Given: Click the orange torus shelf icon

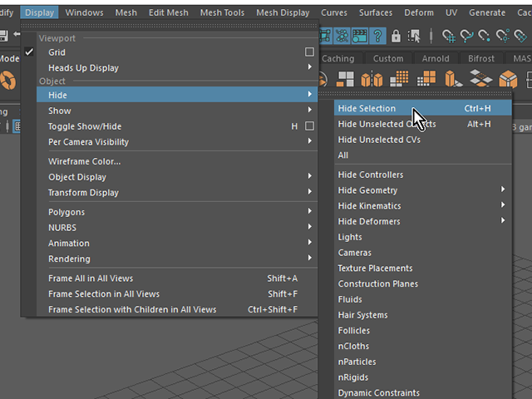Looking at the screenshot, I should [7, 80].
